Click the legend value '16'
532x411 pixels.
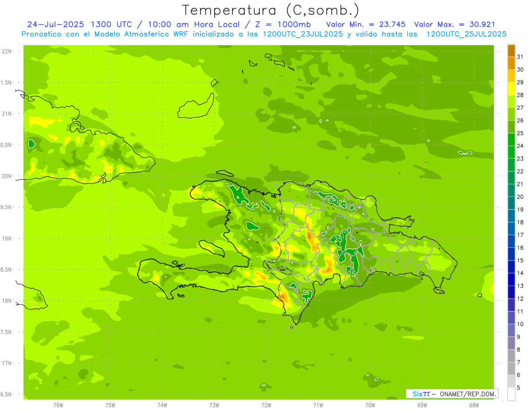click(x=520, y=248)
